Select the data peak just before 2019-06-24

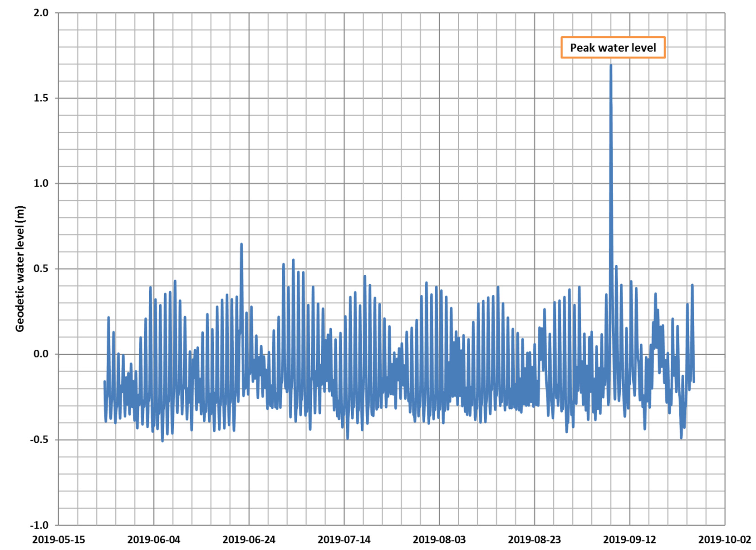pos(241,244)
